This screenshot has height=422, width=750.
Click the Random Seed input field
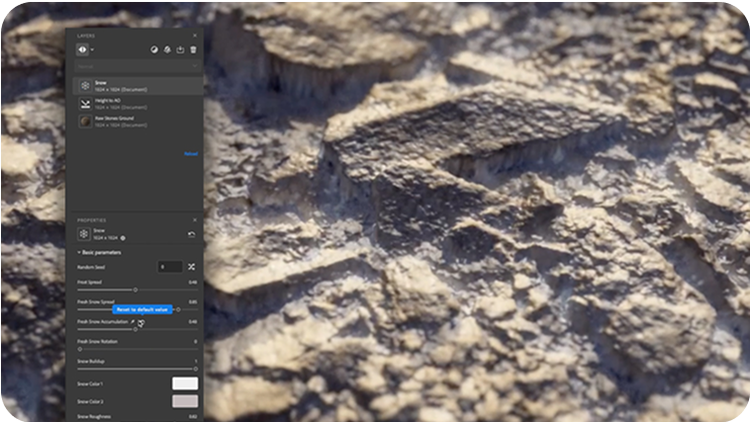[170, 267]
